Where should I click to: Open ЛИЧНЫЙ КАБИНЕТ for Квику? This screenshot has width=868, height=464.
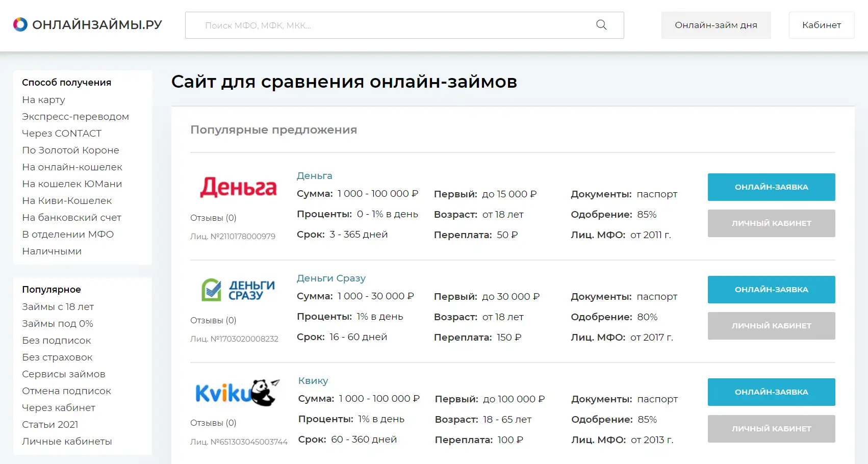coord(771,429)
